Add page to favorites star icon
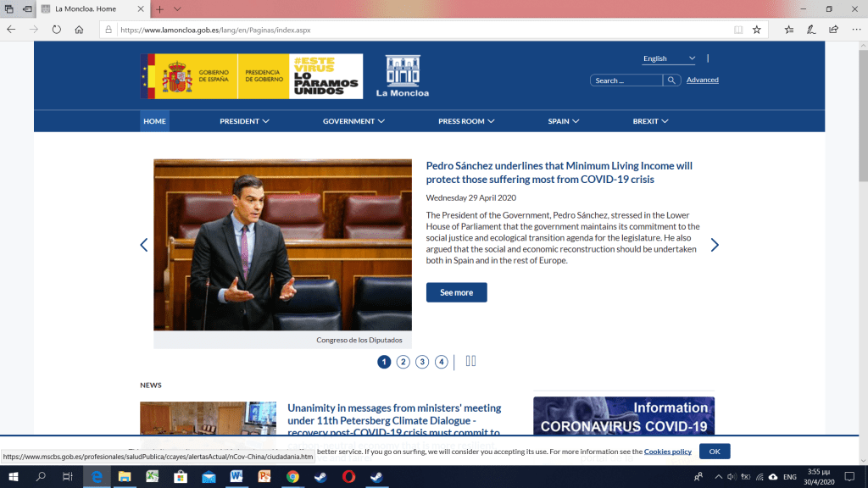Viewport: 868px width, 488px height. (x=757, y=29)
